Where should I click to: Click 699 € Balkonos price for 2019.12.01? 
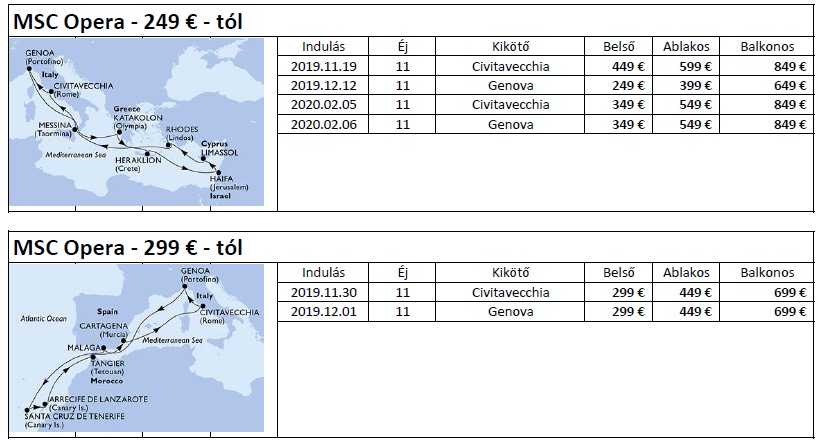790,312
